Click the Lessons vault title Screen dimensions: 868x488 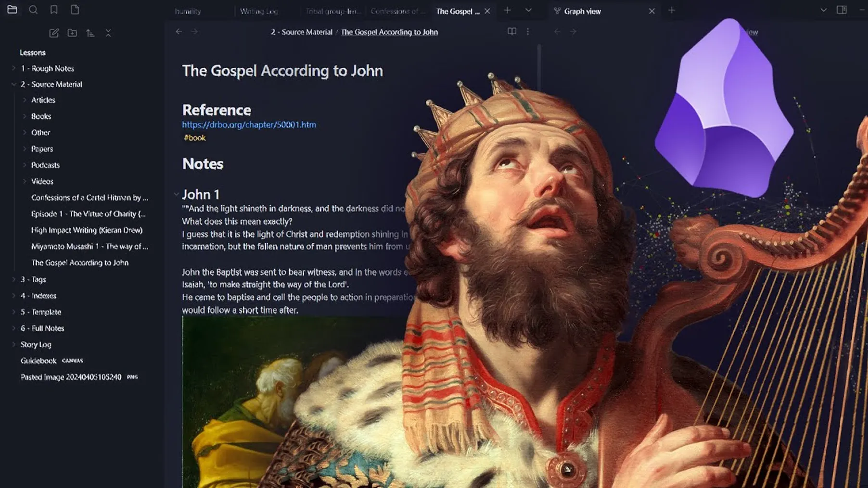32,52
